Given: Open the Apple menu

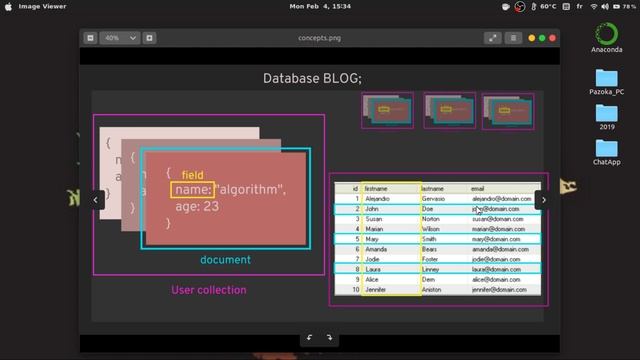Looking at the screenshot, I should pyautogui.click(x=8, y=7).
